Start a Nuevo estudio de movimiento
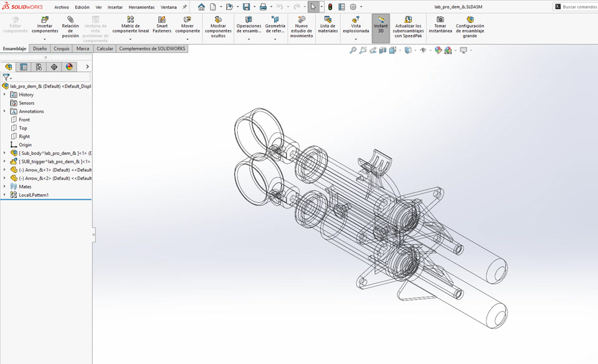The width and height of the screenshot is (598, 364). point(301,27)
